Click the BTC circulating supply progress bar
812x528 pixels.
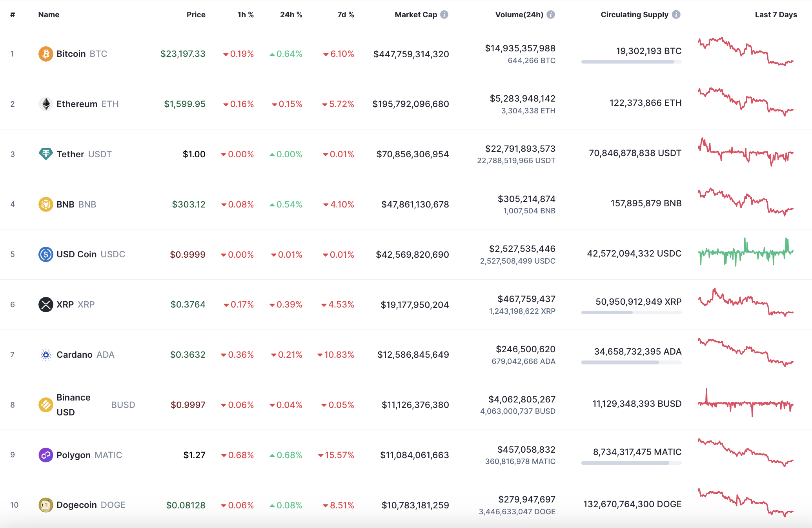click(631, 62)
